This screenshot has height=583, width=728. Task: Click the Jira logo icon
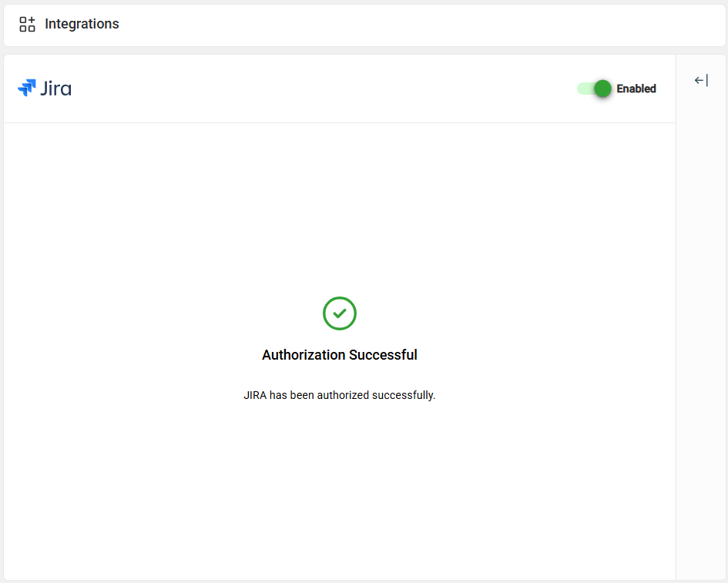coord(26,88)
